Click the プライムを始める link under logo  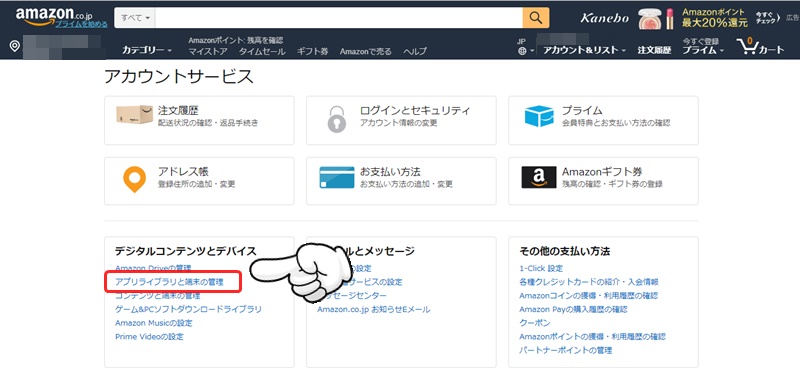coord(82,24)
